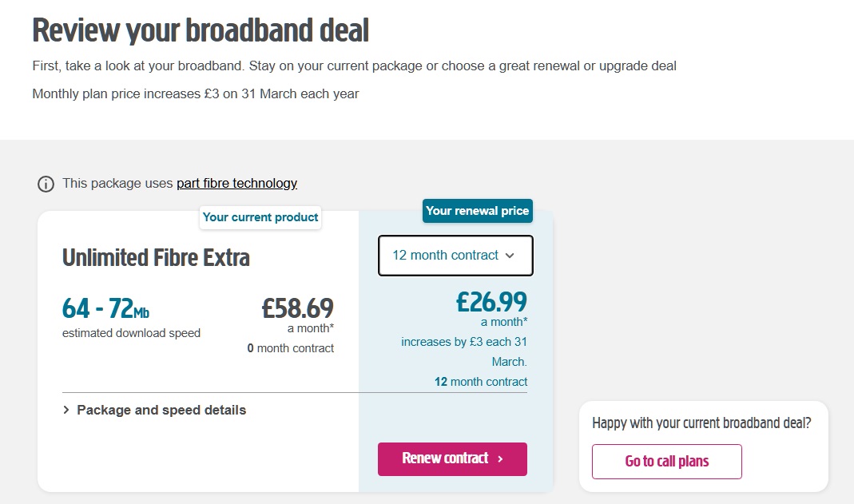
Task: Click the Review your broadband deal heading
Action: coord(201,30)
